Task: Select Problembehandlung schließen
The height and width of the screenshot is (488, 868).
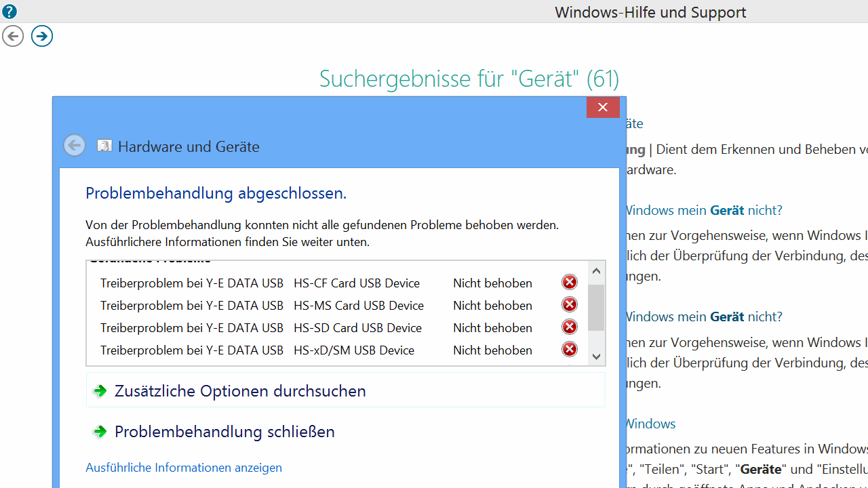Action: pos(224,432)
